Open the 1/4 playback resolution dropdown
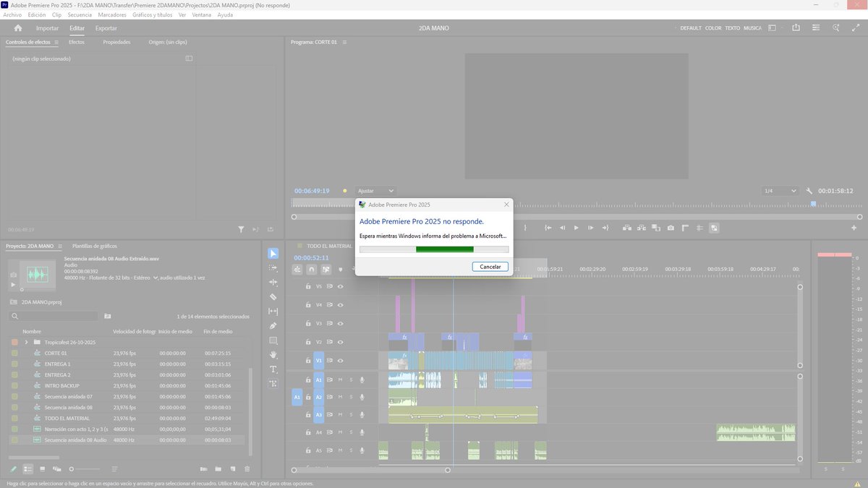 coord(780,191)
